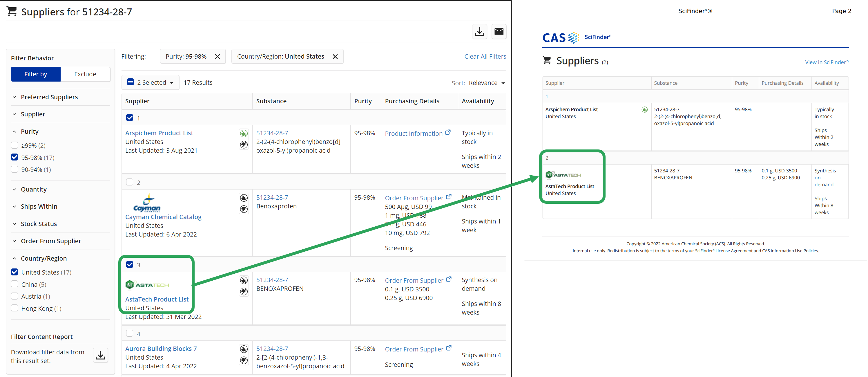
Task: Uncheck the United States country filter
Action: click(15, 272)
